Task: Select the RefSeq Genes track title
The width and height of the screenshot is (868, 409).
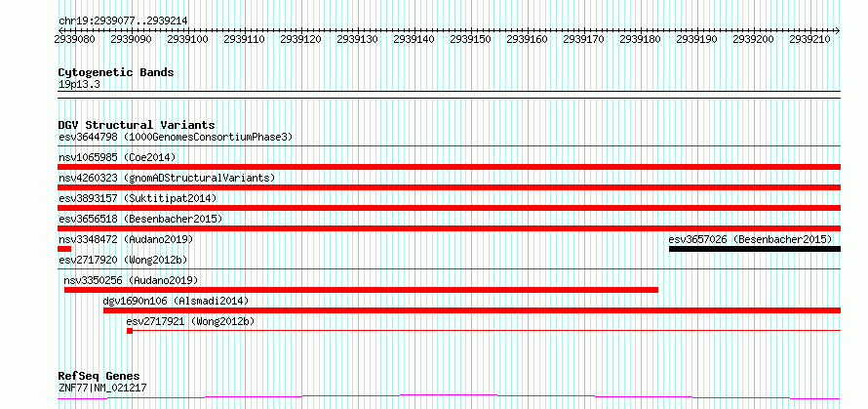Action: 99,377
